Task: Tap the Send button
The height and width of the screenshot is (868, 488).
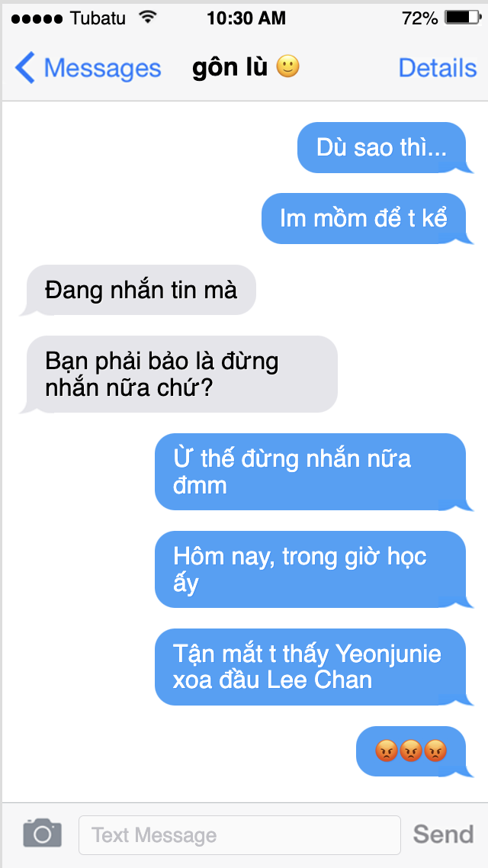Action: coord(444,834)
